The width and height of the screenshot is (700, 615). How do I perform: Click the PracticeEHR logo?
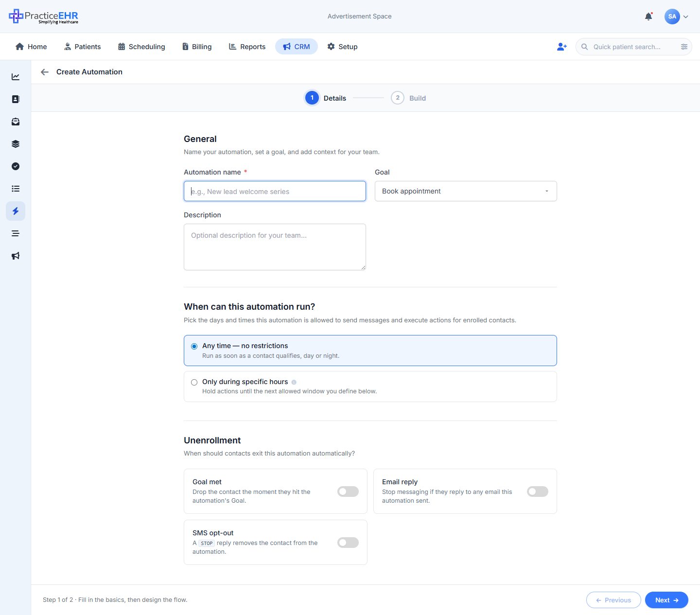click(x=44, y=17)
